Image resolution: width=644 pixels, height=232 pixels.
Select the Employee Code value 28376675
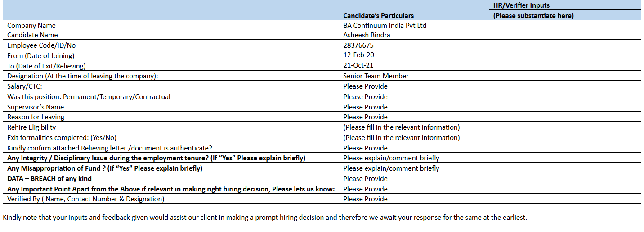(x=358, y=45)
